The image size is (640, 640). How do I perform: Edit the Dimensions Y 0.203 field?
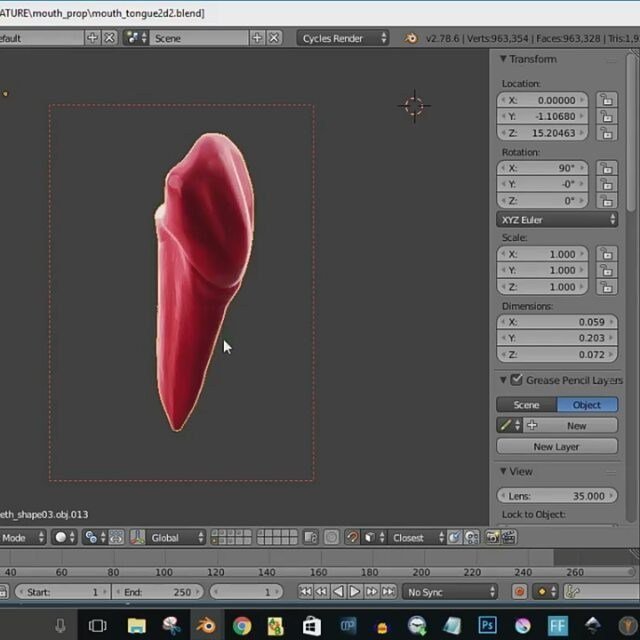557,338
